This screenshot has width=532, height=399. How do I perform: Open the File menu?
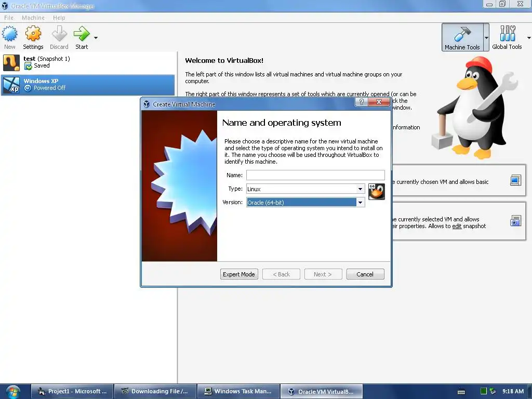9,18
